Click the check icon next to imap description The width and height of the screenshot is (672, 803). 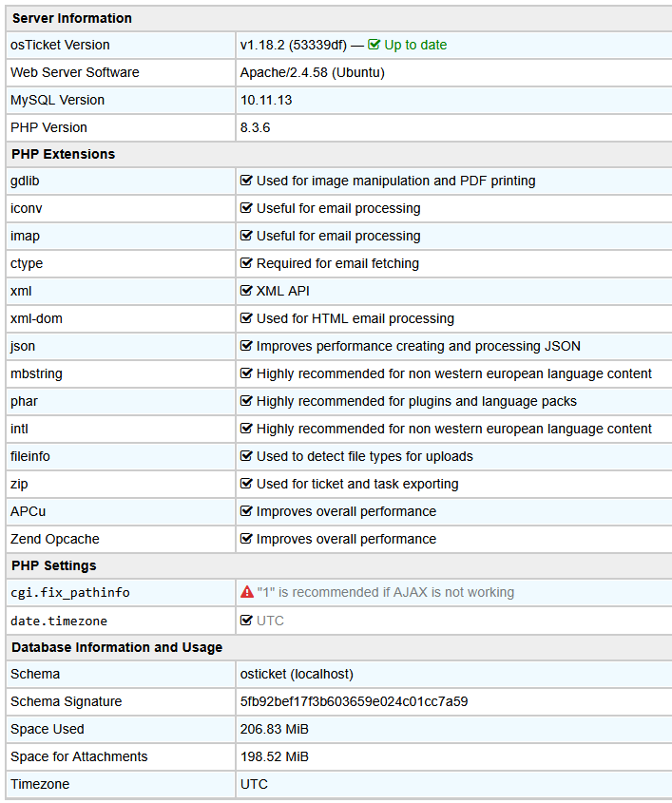(247, 236)
